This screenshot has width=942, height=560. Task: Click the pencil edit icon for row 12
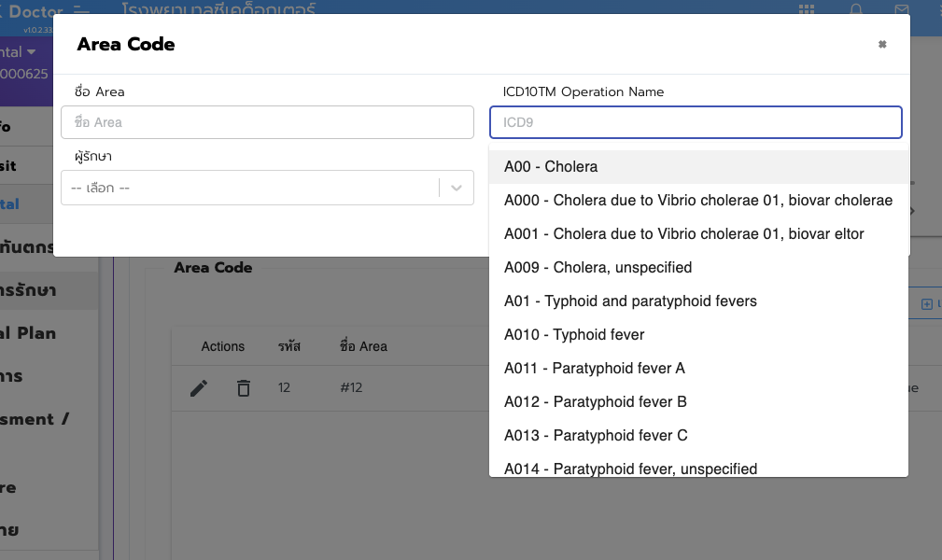(199, 388)
